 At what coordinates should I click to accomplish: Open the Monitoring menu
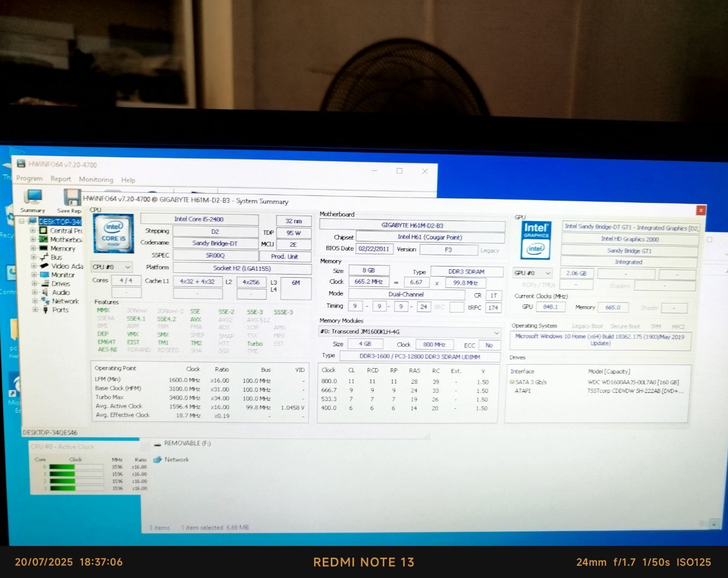click(96, 179)
